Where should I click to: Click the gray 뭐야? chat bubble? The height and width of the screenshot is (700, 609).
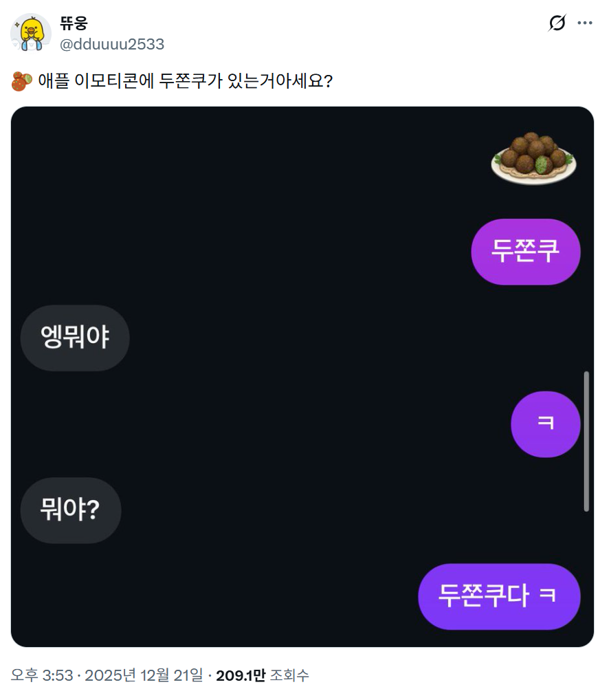click(71, 510)
